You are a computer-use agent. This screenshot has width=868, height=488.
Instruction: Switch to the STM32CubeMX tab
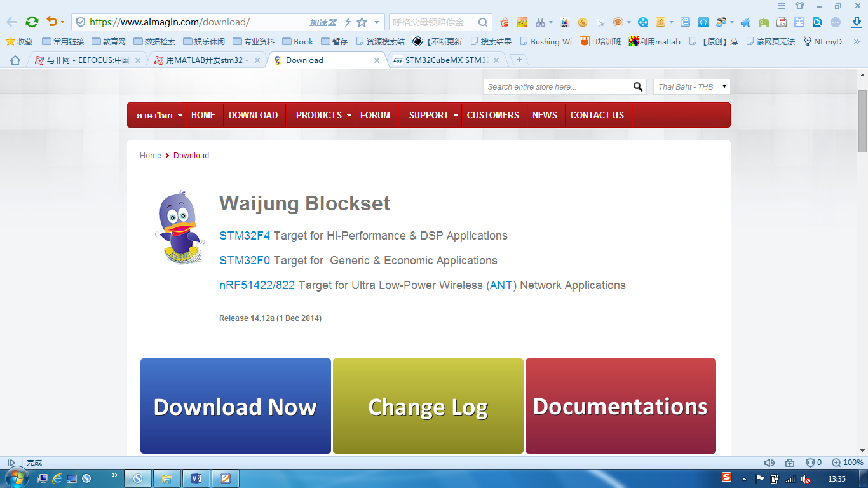tap(446, 60)
